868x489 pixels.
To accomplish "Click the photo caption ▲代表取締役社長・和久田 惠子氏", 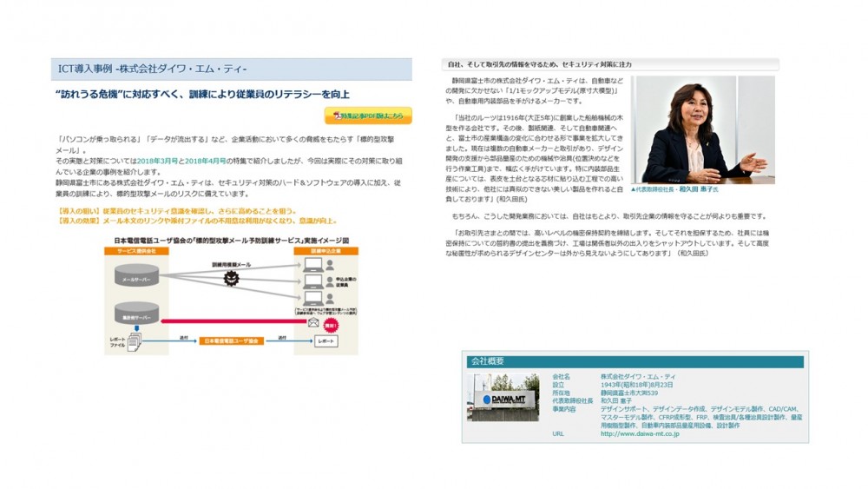I will [x=674, y=189].
